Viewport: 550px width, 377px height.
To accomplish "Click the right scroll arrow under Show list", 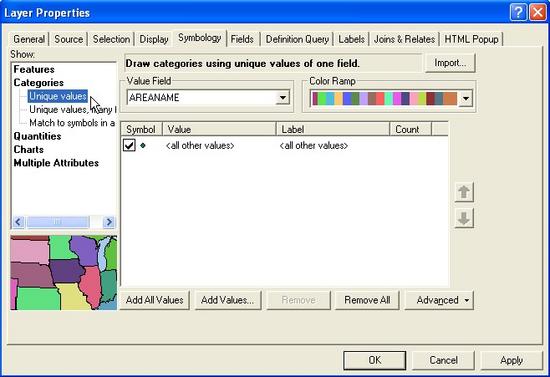I will 109,222.
